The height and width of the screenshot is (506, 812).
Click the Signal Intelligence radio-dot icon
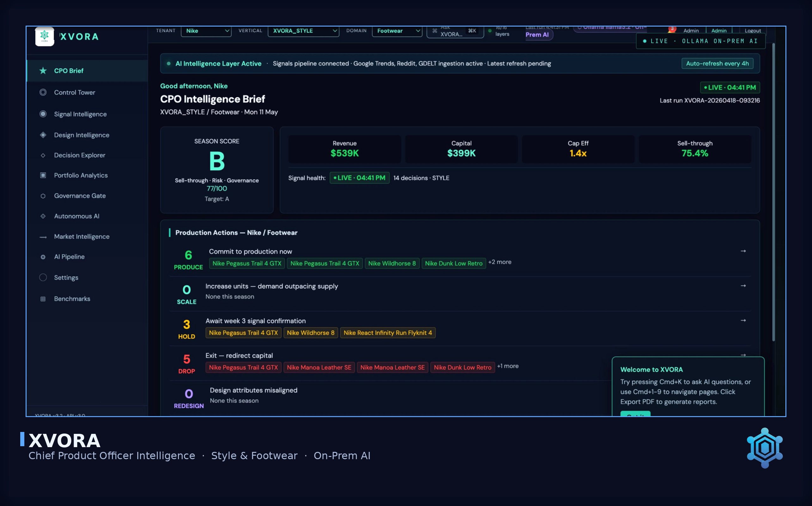tap(43, 114)
